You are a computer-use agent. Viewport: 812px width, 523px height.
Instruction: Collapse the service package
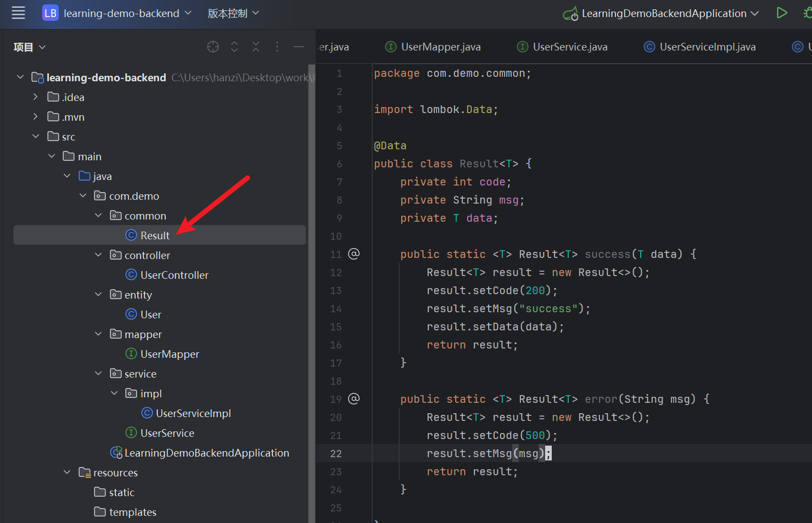(98, 374)
